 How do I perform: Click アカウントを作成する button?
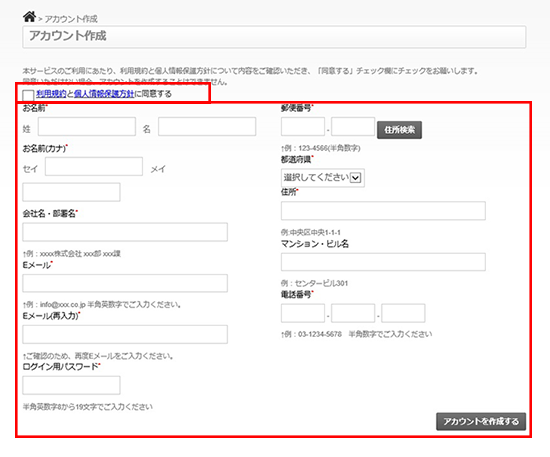pos(481,421)
